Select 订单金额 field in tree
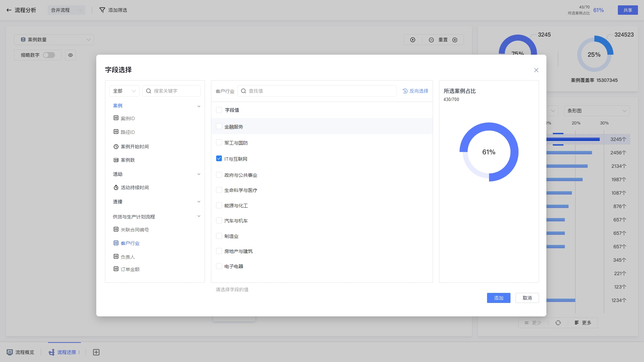 (130, 269)
